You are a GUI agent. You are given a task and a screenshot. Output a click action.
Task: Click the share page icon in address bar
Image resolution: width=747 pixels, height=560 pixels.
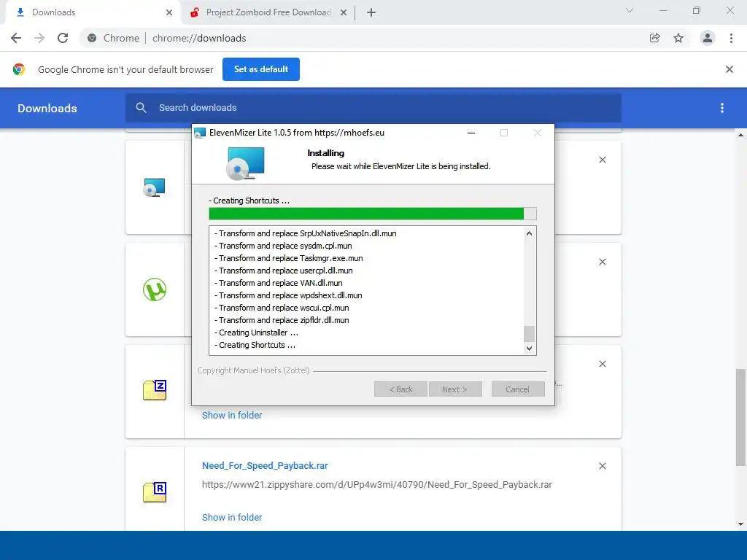[655, 38]
